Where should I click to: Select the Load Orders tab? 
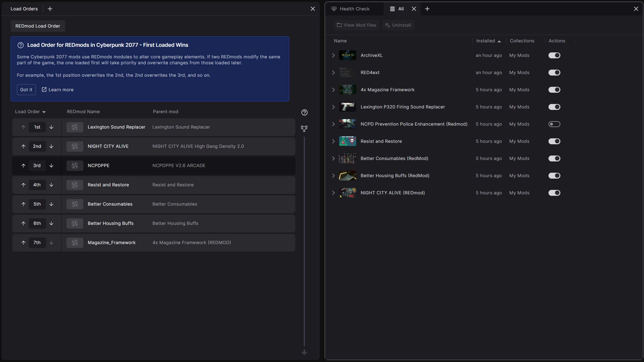click(24, 9)
